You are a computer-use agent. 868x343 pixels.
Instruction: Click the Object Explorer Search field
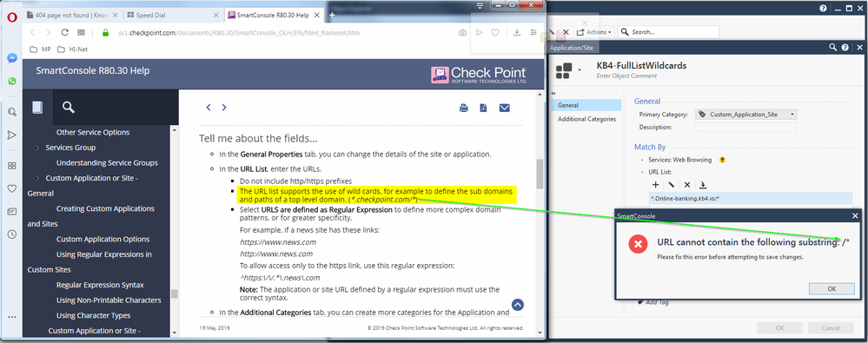[669, 32]
